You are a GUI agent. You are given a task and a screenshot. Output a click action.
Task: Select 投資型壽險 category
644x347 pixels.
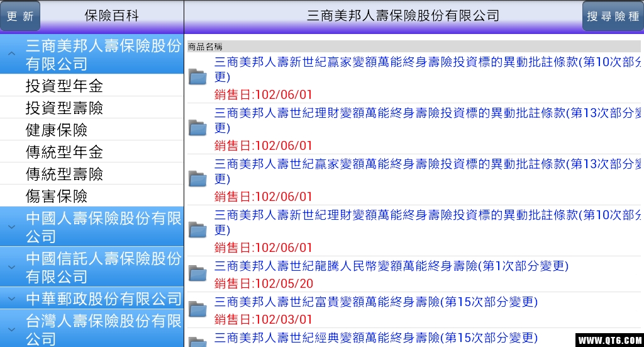[x=92, y=108]
